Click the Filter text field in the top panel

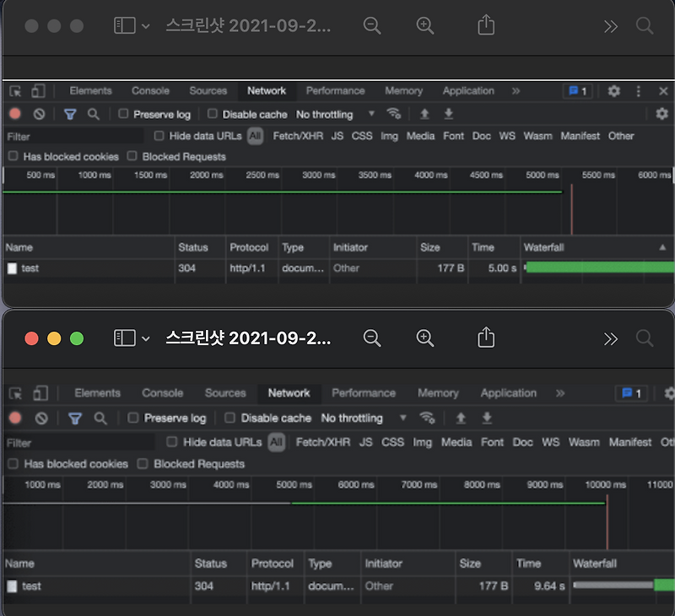coord(74,137)
